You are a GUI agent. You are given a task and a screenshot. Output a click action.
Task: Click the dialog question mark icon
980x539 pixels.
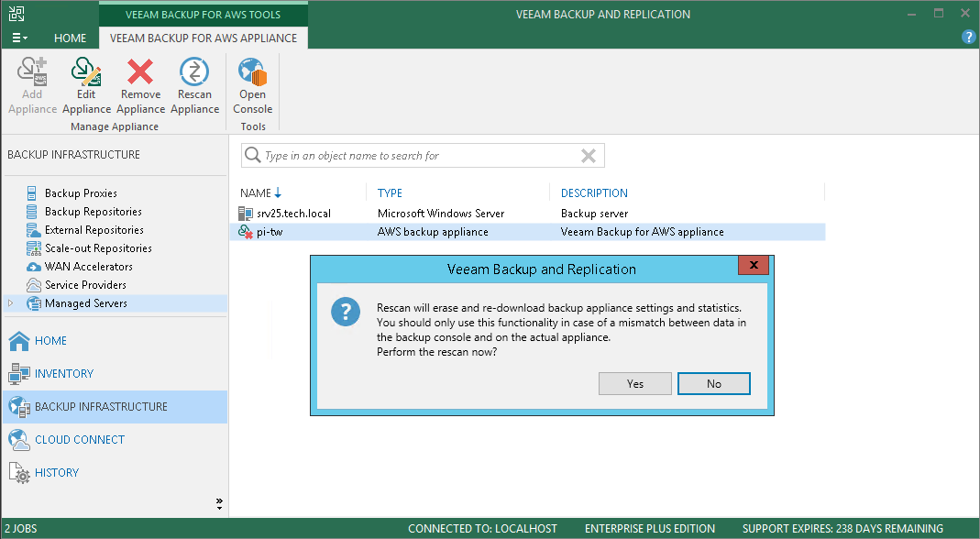point(346,312)
